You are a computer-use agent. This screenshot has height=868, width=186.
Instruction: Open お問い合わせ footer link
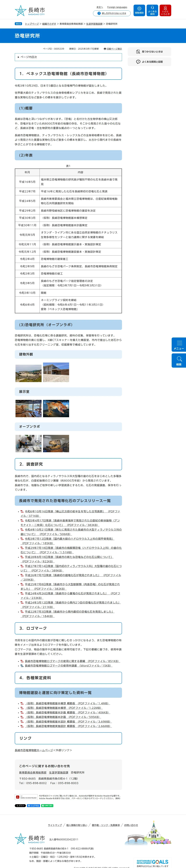point(131,825)
